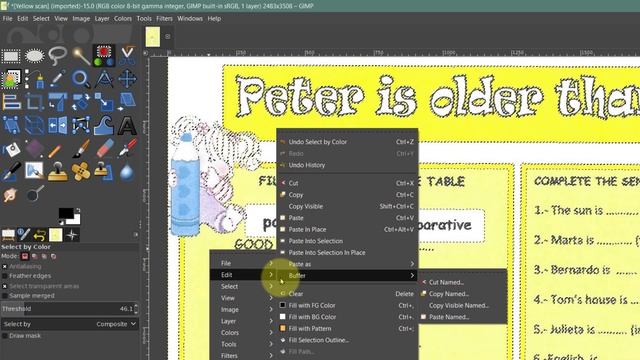This screenshot has height=360, width=640.
Task: Select the Clone stamp tool
Action: [x=58, y=171]
